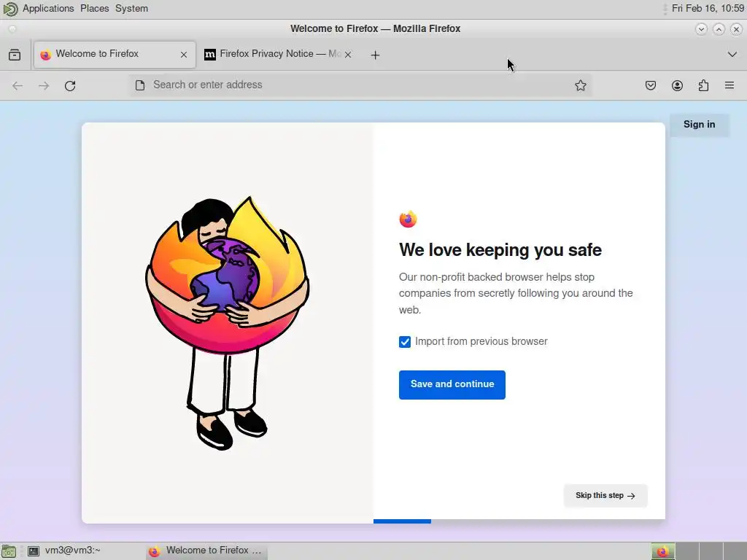Switch to Firefox Privacy Notice tab
The width and height of the screenshot is (747, 560).
[x=278, y=54]
